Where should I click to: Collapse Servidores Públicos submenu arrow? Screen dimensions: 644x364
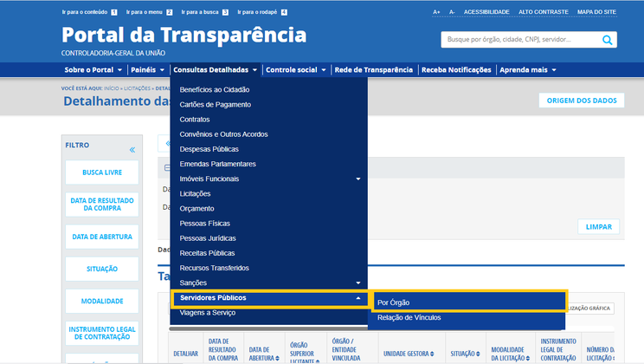click(358, 298)
